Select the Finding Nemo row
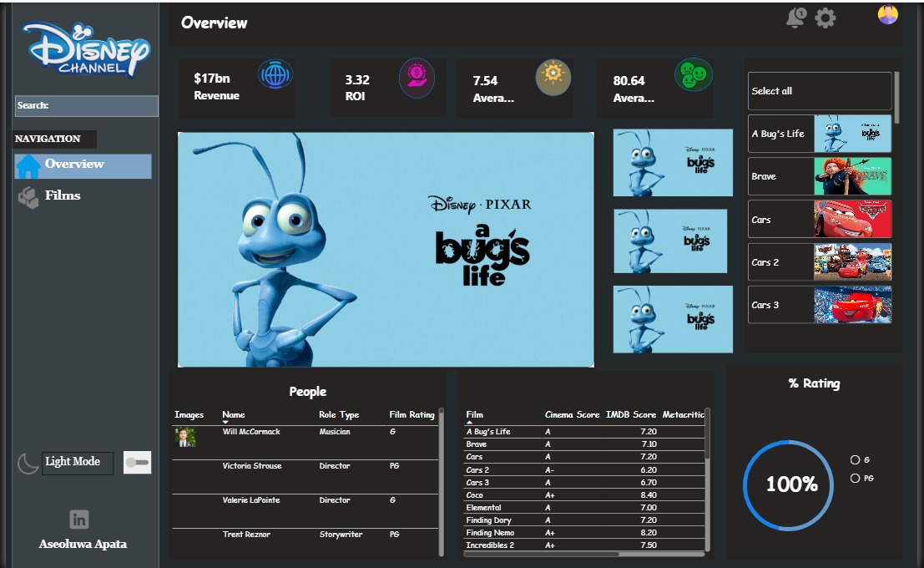 [x=584, y=533]
